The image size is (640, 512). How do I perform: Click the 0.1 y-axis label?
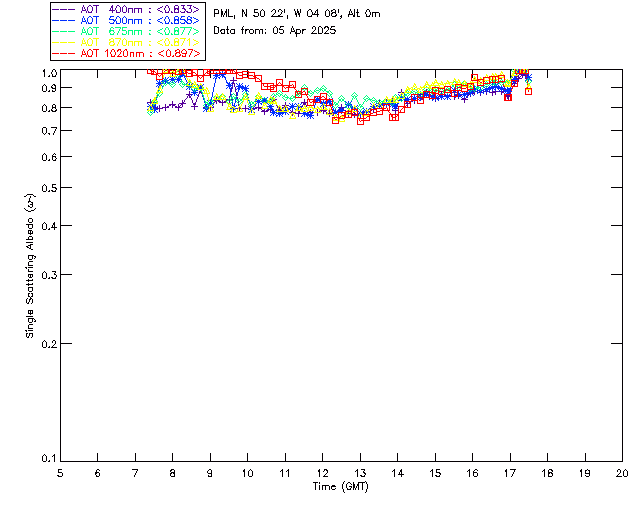49,459
